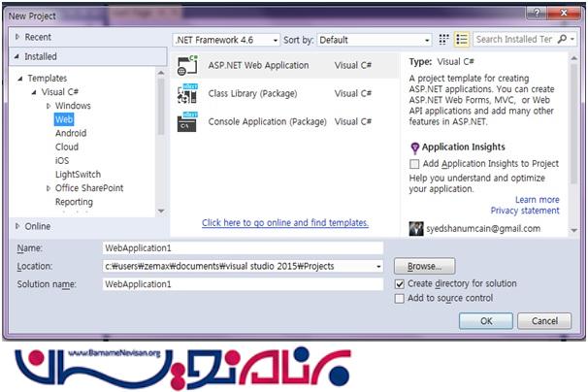Focus the Solution name text field

click(x=243, y=284)
